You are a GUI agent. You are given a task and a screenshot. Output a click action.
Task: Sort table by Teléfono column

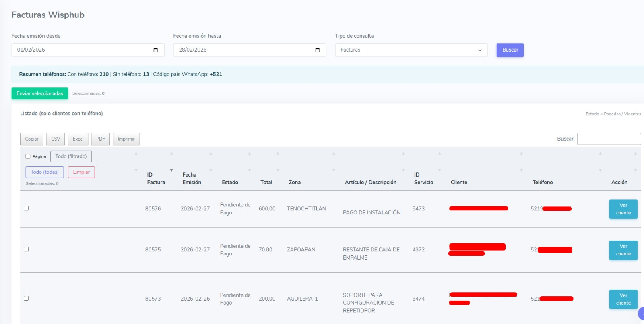pyautogui.click(x=543, y=182)
